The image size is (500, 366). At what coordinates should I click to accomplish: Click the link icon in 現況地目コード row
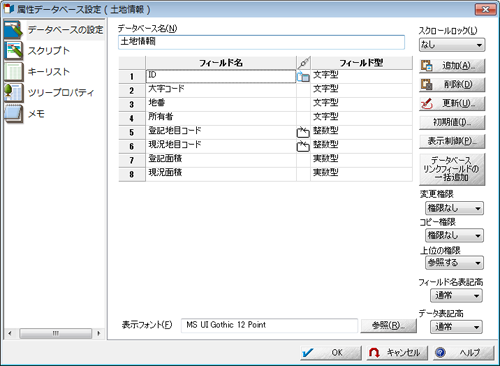[x=303, y=146]
